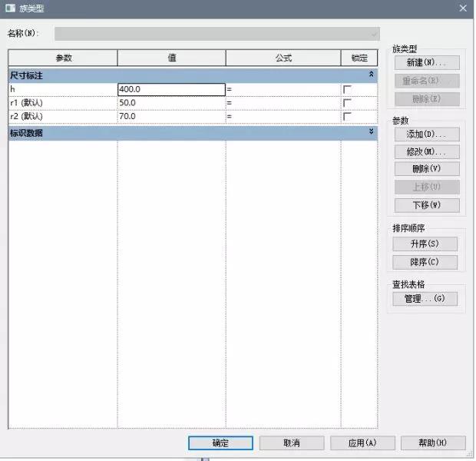
Task: Click 删除(V) to delete parameter
Action: (427, 169)
